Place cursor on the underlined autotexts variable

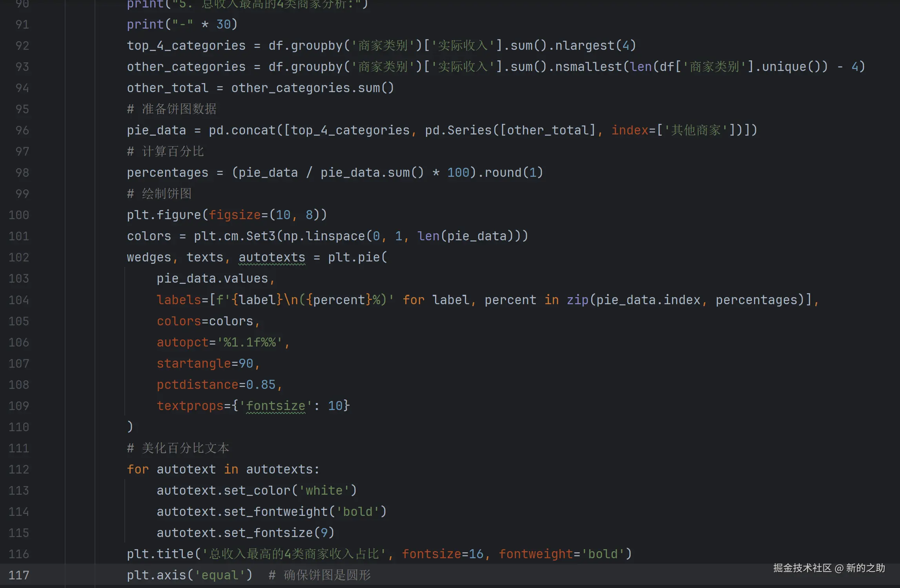(x=271, y=257)
